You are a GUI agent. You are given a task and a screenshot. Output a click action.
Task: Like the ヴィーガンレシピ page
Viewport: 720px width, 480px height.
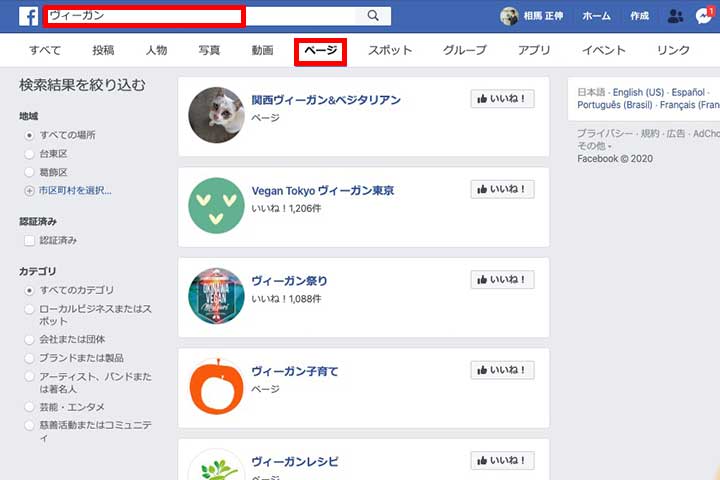tap(502, 461)
